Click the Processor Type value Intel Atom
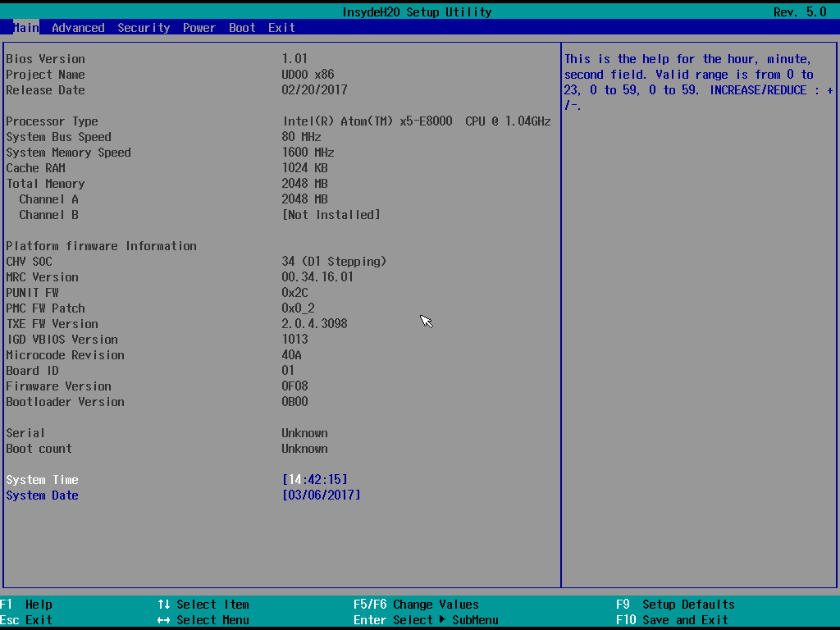 pos(417,121)
